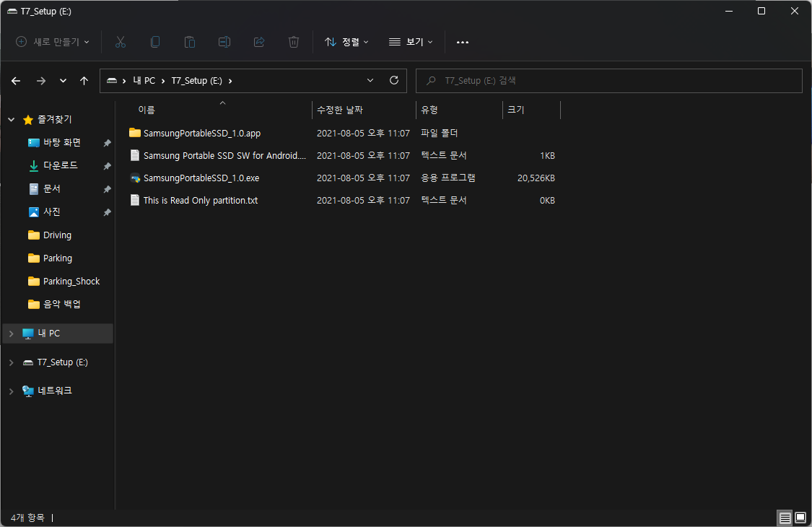Open Pictures (사진) in sidebar
This screenshot has width=812, height=527.
52,212
